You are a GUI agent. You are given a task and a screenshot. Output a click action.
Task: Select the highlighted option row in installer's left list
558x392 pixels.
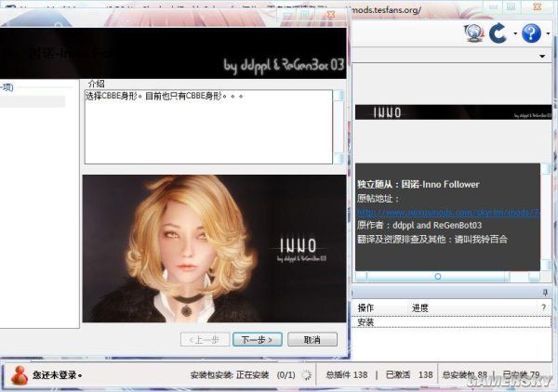33,101
